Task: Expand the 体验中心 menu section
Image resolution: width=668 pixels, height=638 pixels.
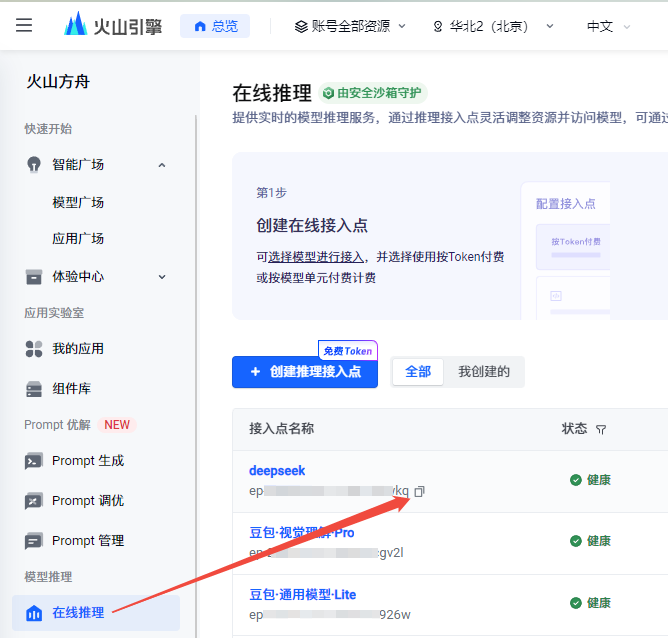Action: 162,277
